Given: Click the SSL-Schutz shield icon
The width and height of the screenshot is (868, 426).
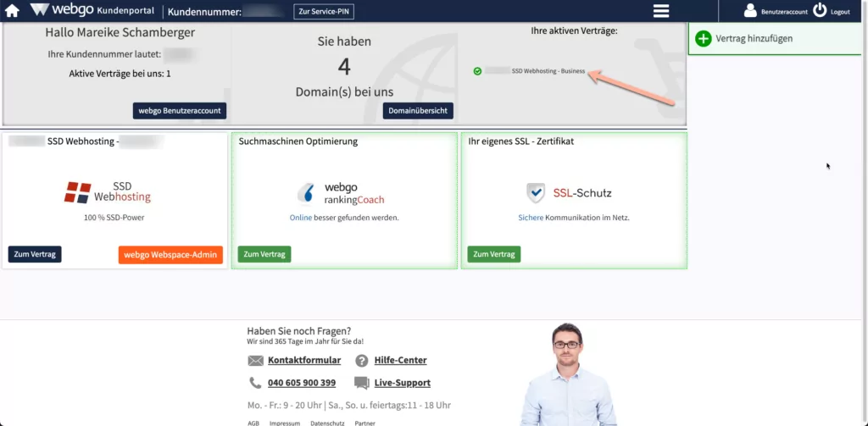Looking at the screenshot, I should [536, 193].
